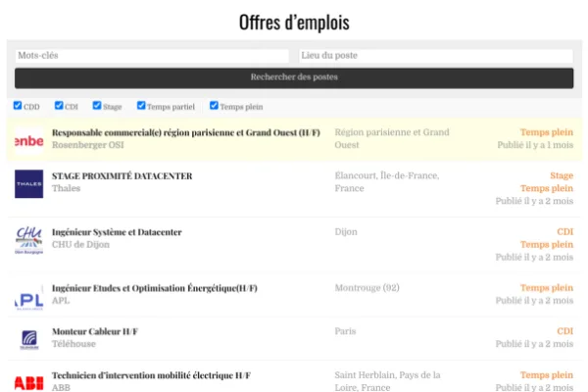Click Publié il y a 1 mois text
Image resolution: width=588 pixels, height=392 pixels.
535,145
